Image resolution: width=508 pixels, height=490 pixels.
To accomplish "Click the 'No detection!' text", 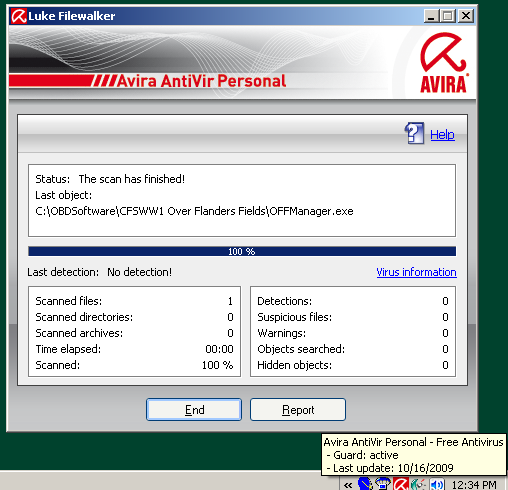I will 139,272.
